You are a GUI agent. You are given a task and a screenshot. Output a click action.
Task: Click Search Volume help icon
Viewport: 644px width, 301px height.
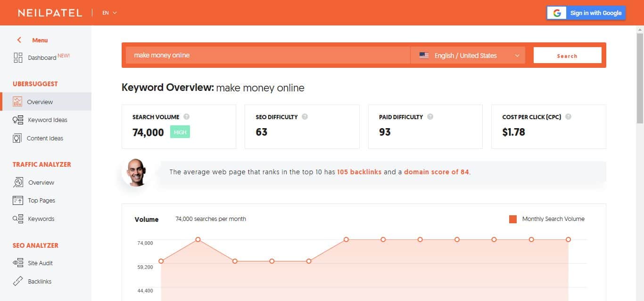tap(187, 117)
